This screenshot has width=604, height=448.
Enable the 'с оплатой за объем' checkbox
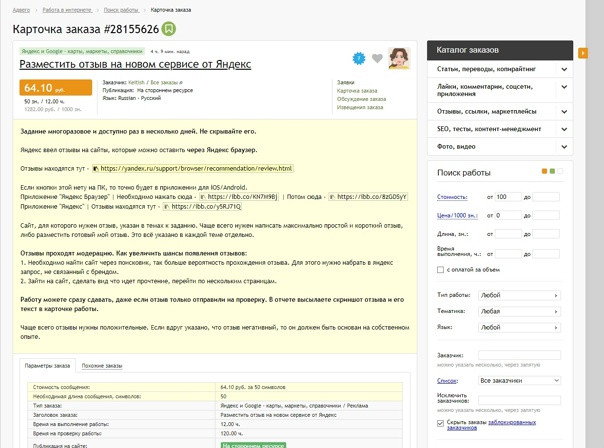tap(440, 270)
